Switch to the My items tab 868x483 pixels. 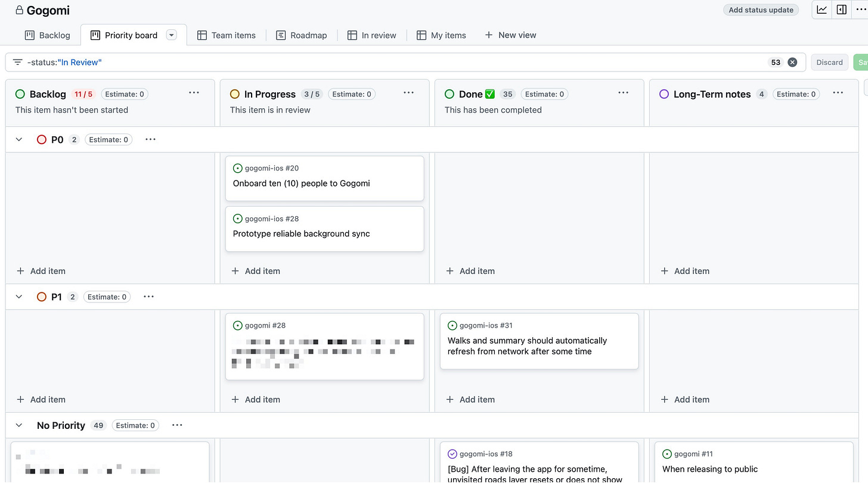click(442, 35)
